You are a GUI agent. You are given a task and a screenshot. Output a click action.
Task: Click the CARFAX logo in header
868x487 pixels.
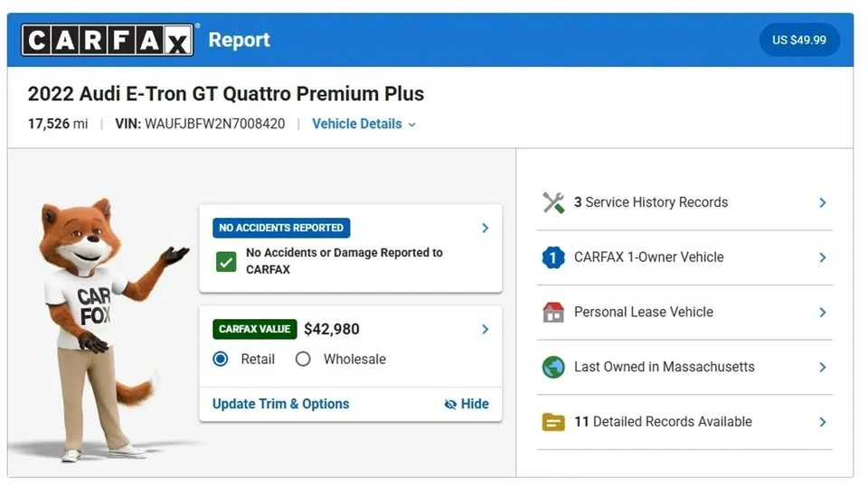tap(108, 40)
